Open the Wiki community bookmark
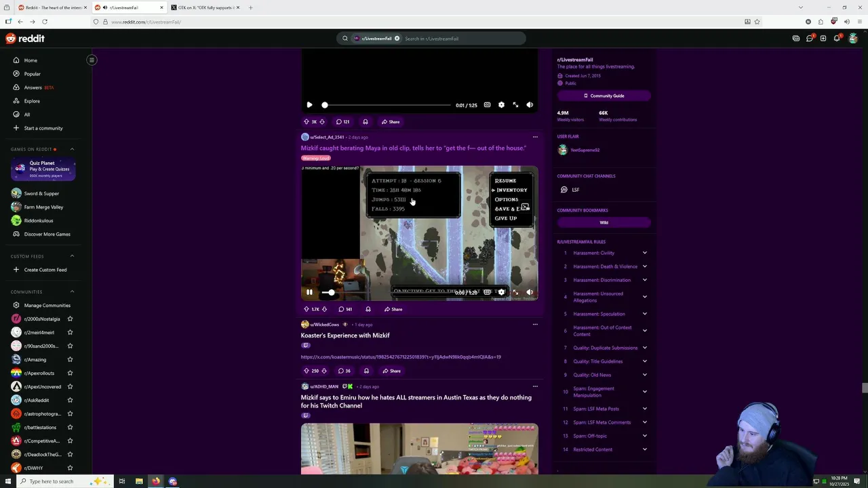Image resolution: width=868 pixels, height=488 pixels. pyautogui.click(x=604, y=222)
